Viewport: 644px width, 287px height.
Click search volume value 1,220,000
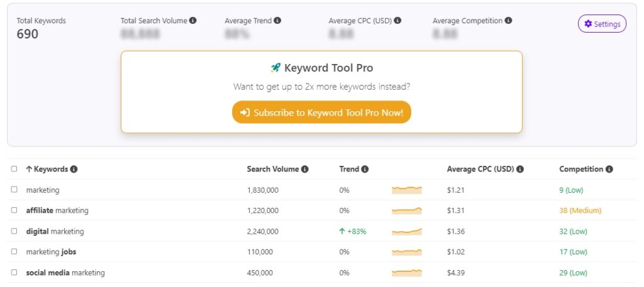263,211
